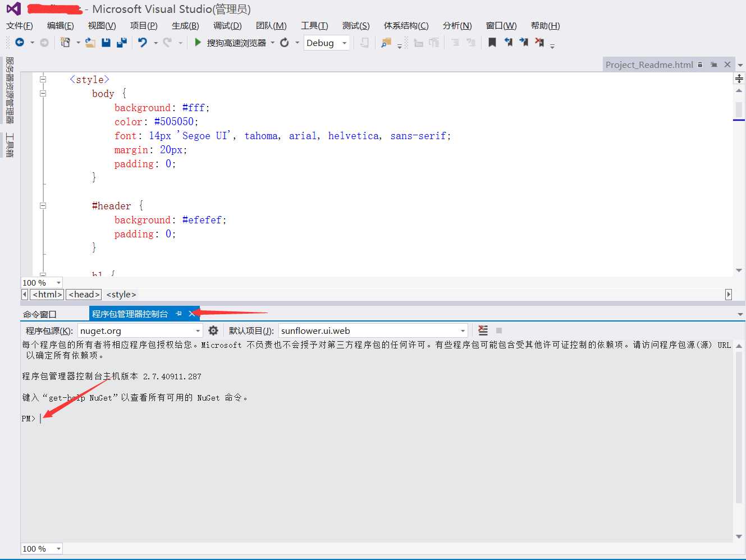This screenshot has height=560, width=746.
Task: Click the Refresh browser icon
Action: [x=285, y=43]
